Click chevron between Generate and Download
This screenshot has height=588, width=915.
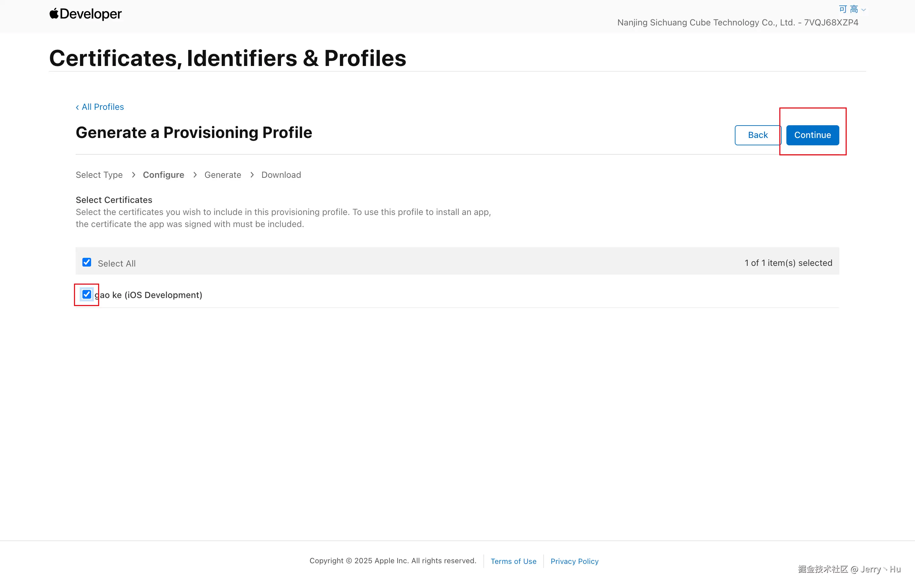252,175
